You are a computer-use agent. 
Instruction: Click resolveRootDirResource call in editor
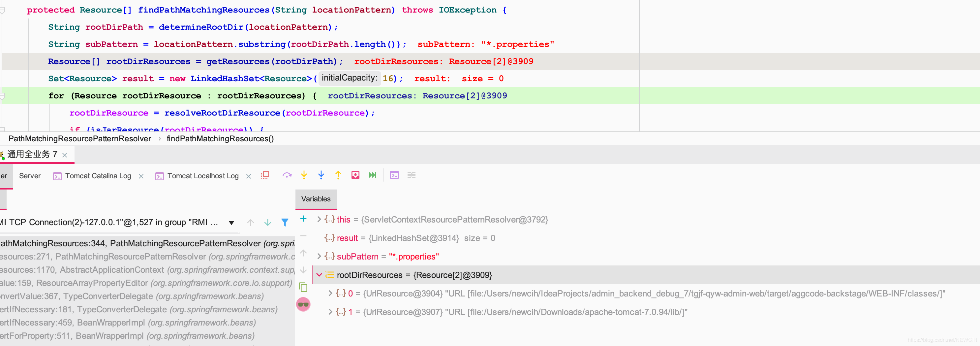pyautogui.click(x=222, y=113)
